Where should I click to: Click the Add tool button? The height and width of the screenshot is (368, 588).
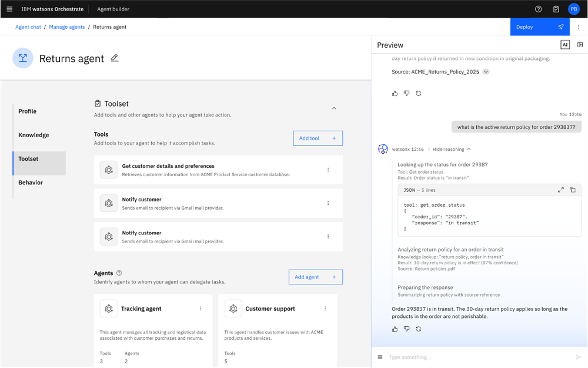(318, 138)
